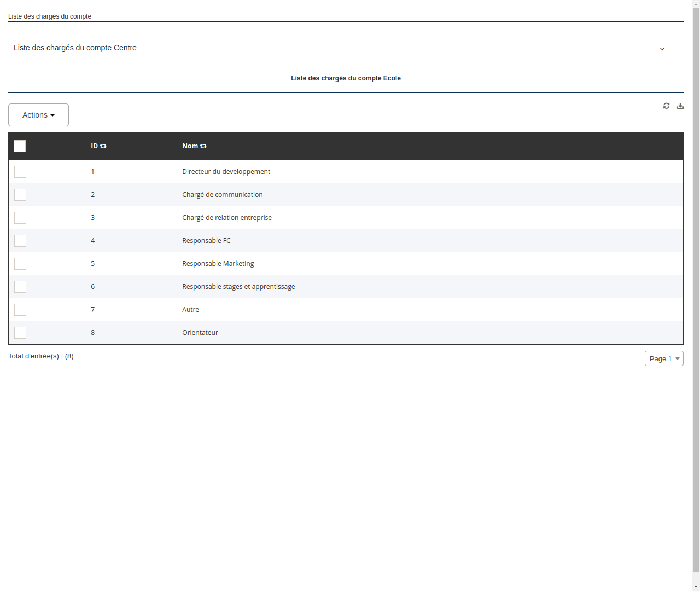Click the 'Liste des chargés du compte Ecole' header

tap(346, 78)
